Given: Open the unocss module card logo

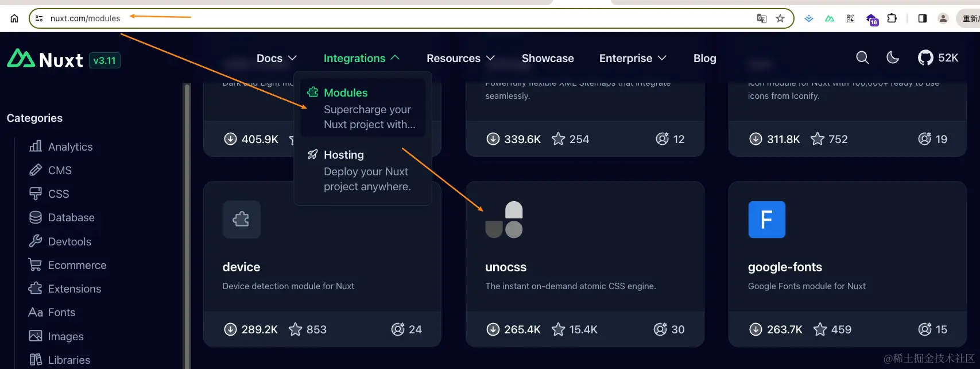Looking at the screenshot, I should (504, 220).
